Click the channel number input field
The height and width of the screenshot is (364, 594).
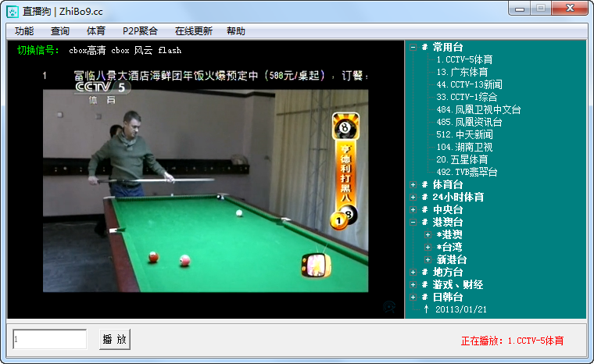tap(49, 339)
